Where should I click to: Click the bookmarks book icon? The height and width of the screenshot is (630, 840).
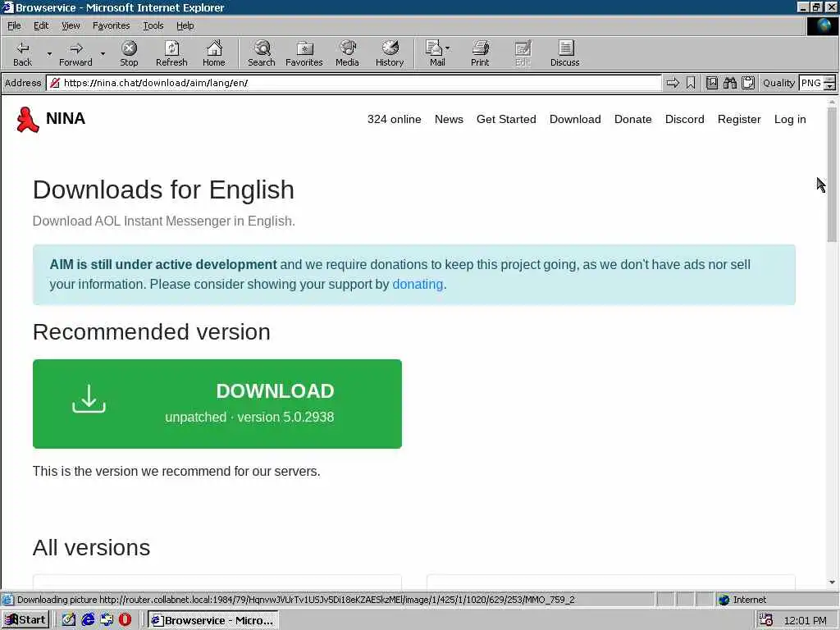pos(711,83)
